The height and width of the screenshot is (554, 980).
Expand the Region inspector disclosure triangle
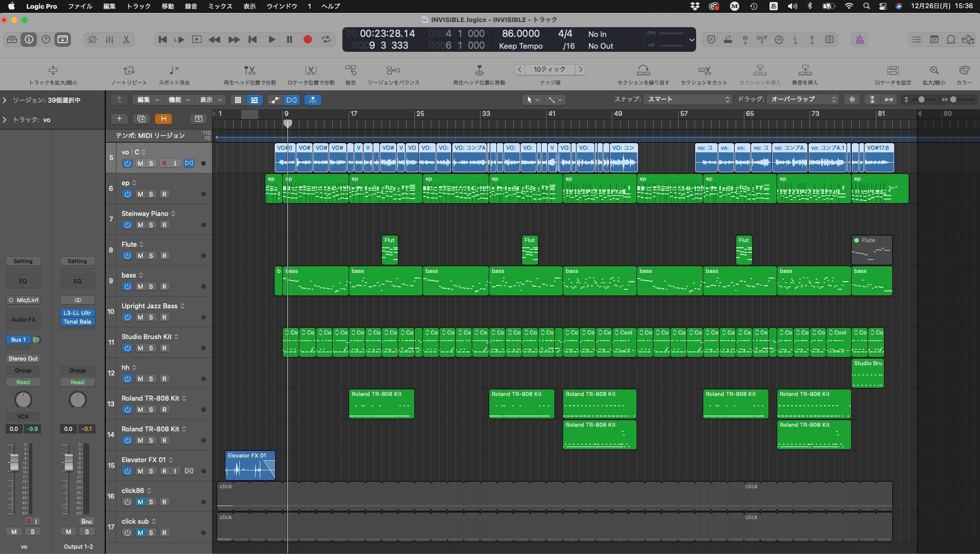click(5, 101)
